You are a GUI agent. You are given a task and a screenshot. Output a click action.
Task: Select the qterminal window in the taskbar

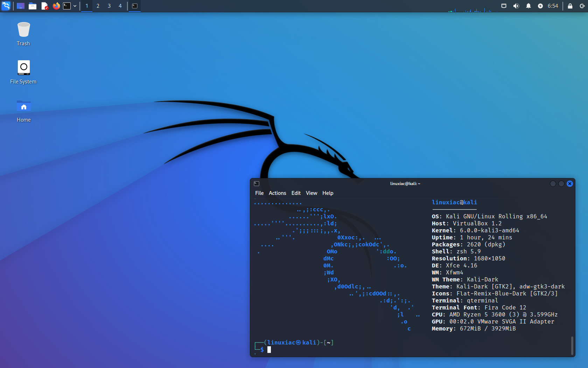click(134, 6)
